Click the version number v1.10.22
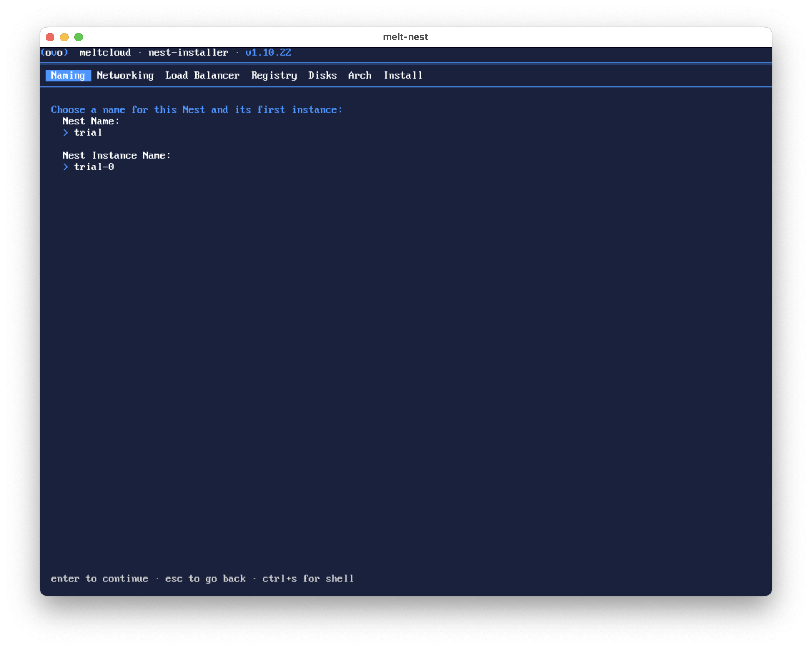The width and height of the screenshot is (812, 649). point(268,53)
